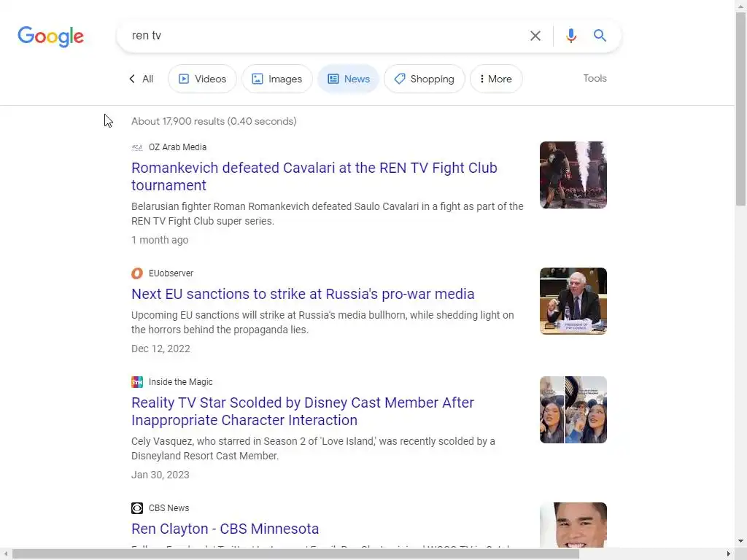Viewport: 747px width, 560px height.
Task: Open the Shopping filter
Action: (x=424, y=79)
